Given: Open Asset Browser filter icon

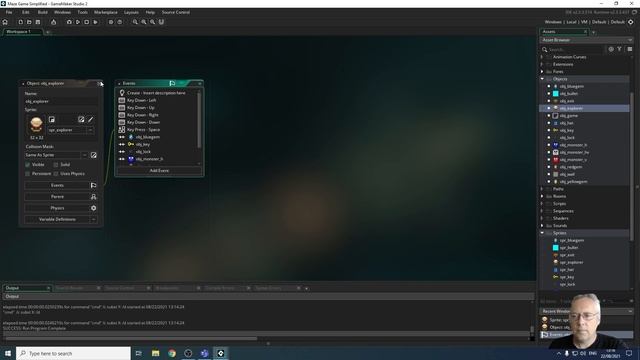Looking at the screenshot, I should (x=620, y=49).
